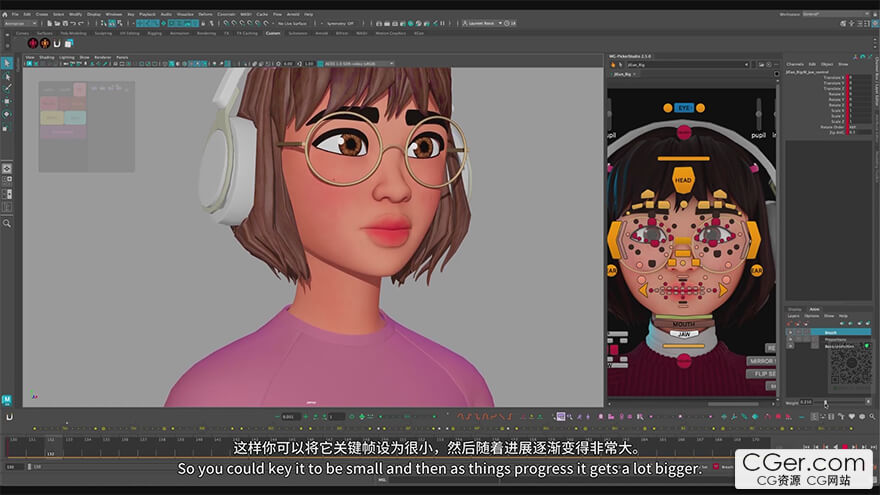The height and width of the screenshot is (495, 880).
Task: Click the Maya M icon at bottom-left
Action: coord(7,401)
